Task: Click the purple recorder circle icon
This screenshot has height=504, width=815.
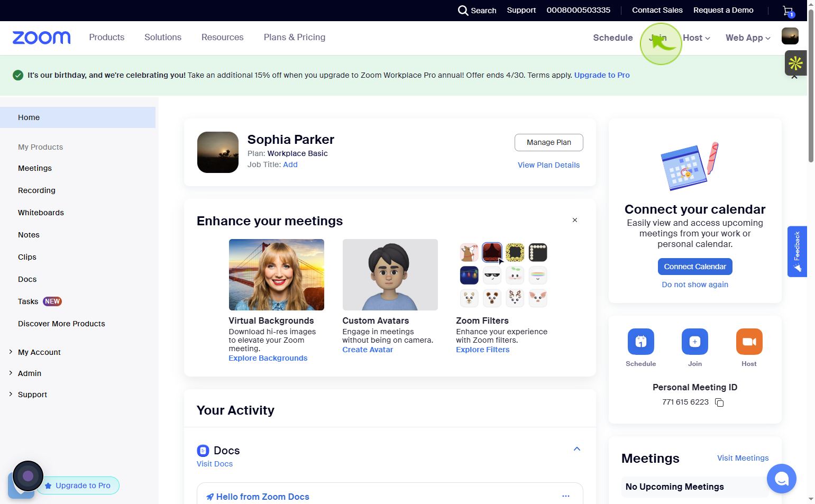Action: (28, 476)
